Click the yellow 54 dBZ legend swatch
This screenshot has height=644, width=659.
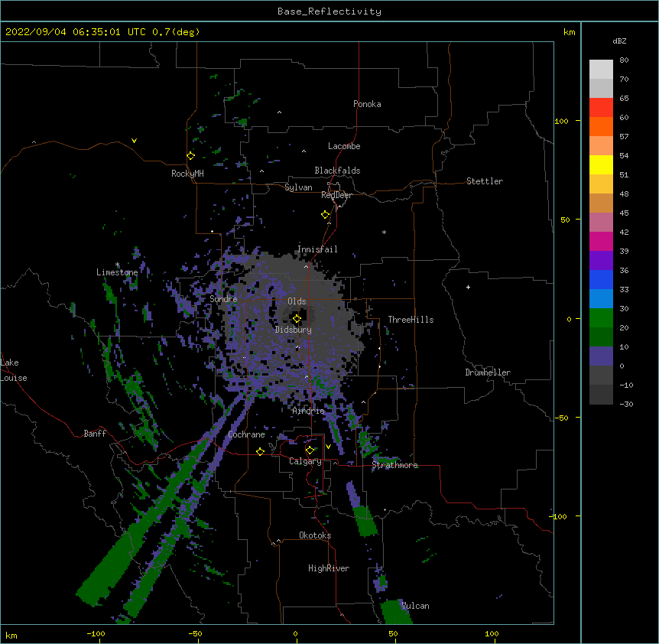(601, 165)
